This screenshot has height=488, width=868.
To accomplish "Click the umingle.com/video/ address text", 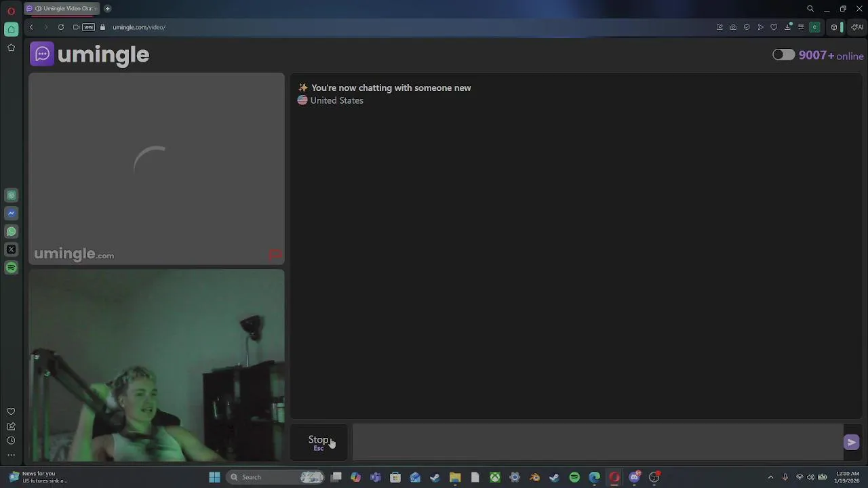I will (139, 27).
